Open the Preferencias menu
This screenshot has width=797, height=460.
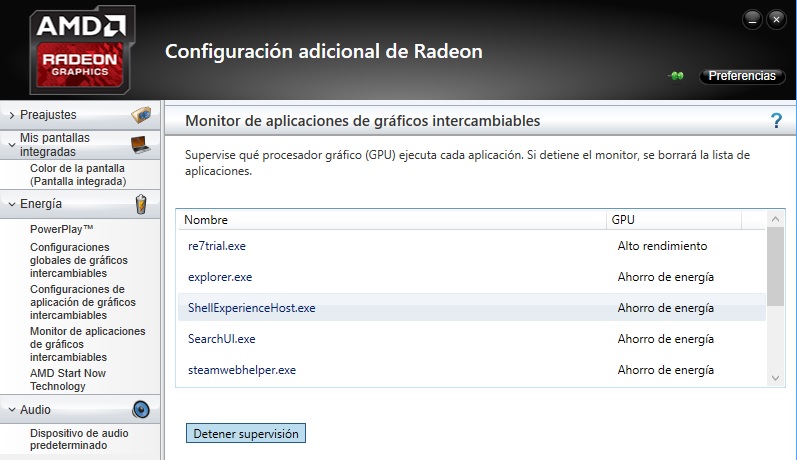(742, 76)
